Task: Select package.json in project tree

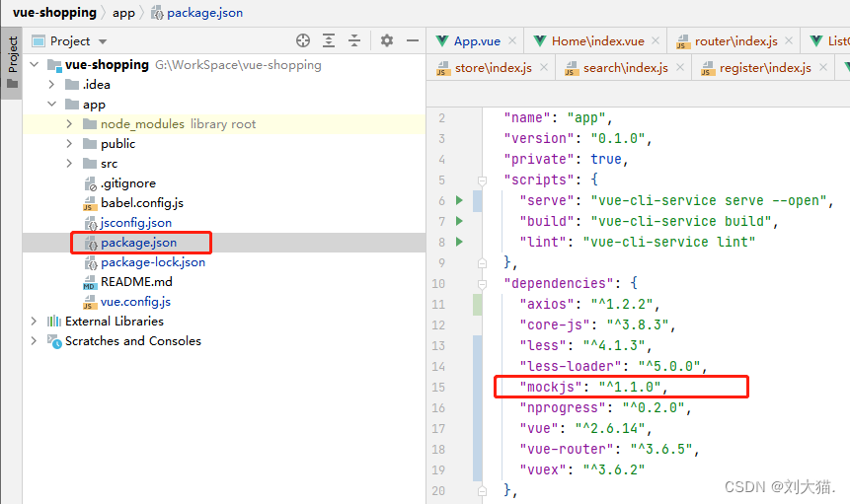Action: pos(130,243)
